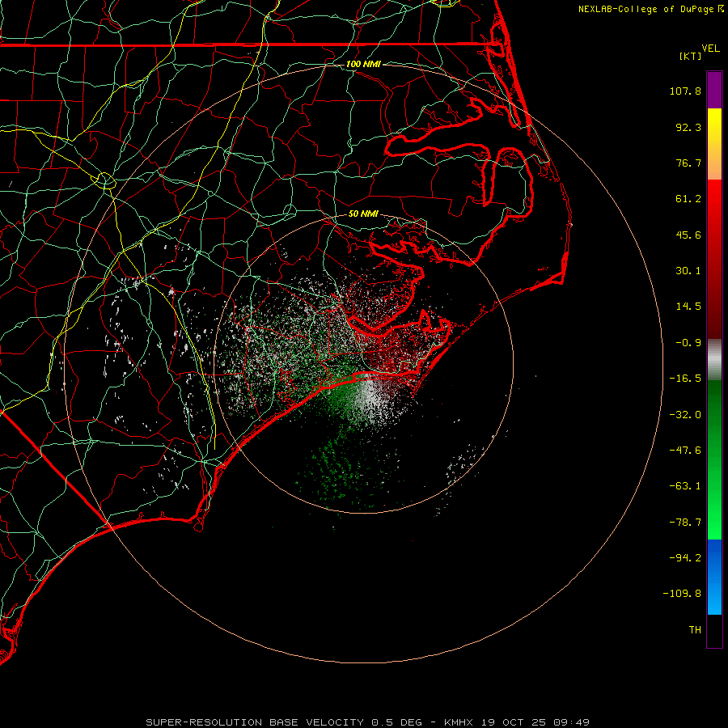
Task: Click the [KT] units label
Action: coord(691,56)
